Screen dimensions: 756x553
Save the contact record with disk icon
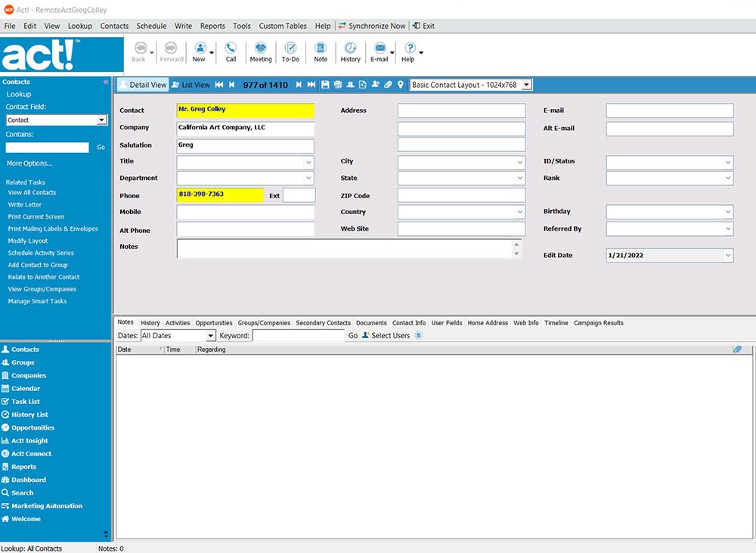[x=325, y=85]
